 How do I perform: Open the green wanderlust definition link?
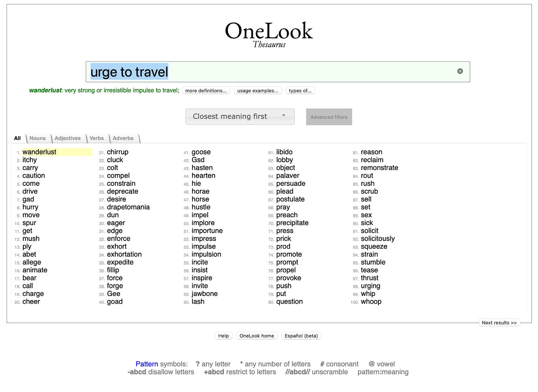(x=45, y=91)
